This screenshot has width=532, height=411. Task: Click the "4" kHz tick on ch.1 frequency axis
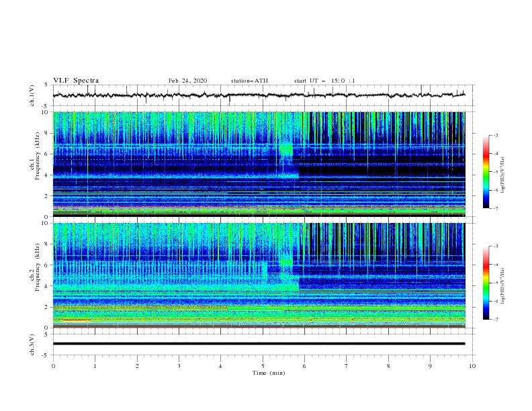pyautogui.click(x=48, y=175)
